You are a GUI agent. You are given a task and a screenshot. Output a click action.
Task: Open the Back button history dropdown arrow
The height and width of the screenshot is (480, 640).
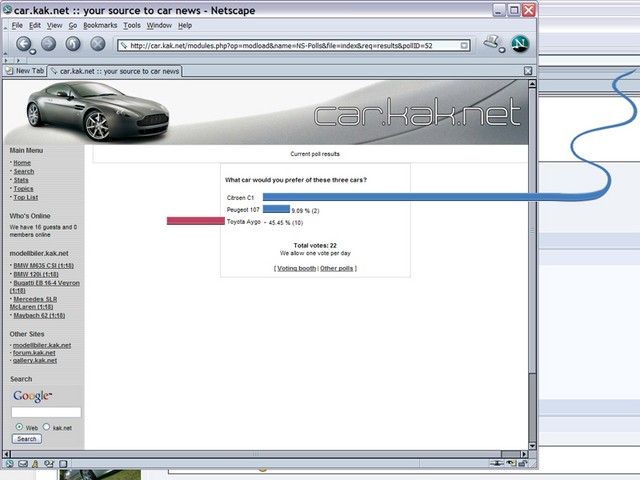click(x=33, y=52)
